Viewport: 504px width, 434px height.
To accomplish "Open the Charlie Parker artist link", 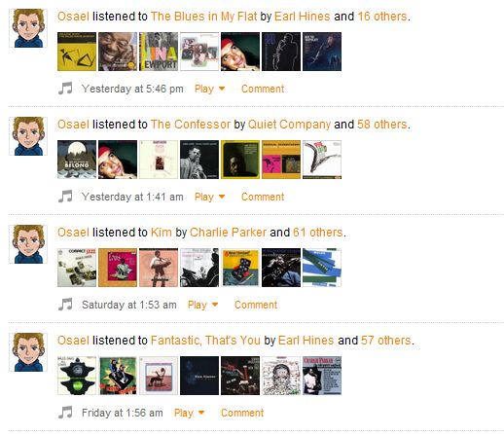I will (228, 233).
